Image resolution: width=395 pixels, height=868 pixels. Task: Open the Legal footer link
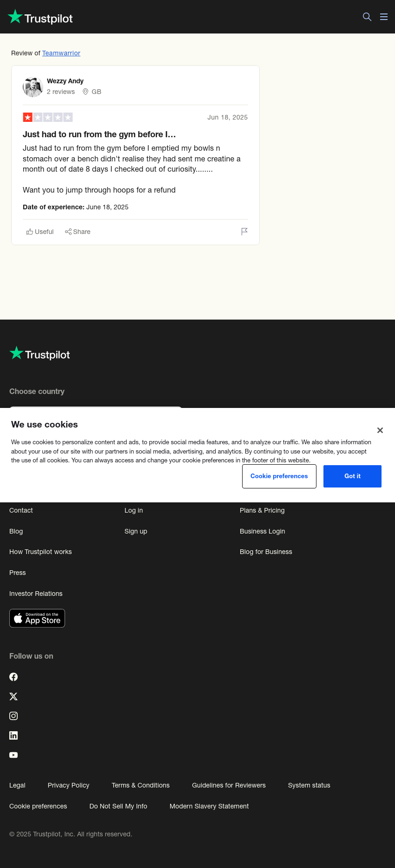(17, 785)
